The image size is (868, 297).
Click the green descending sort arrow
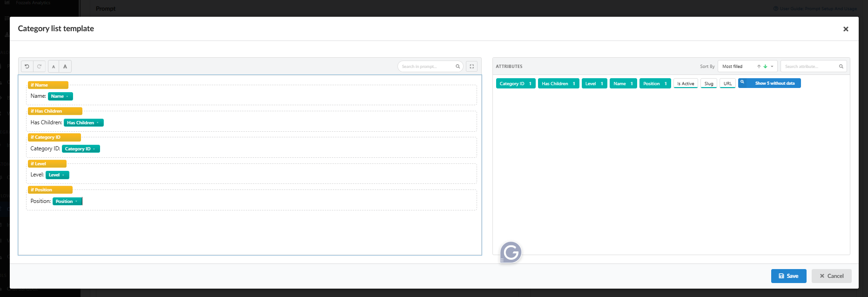coord(765,67)
